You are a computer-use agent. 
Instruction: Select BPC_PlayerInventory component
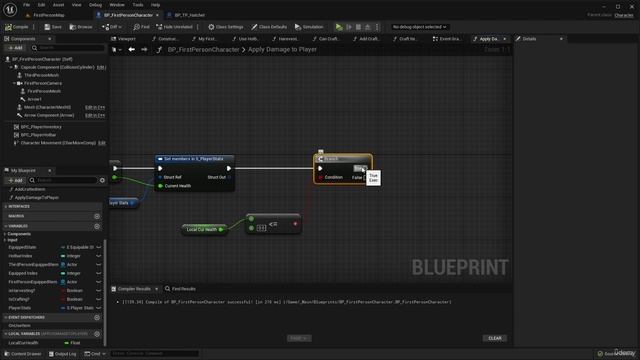(41, 127)
